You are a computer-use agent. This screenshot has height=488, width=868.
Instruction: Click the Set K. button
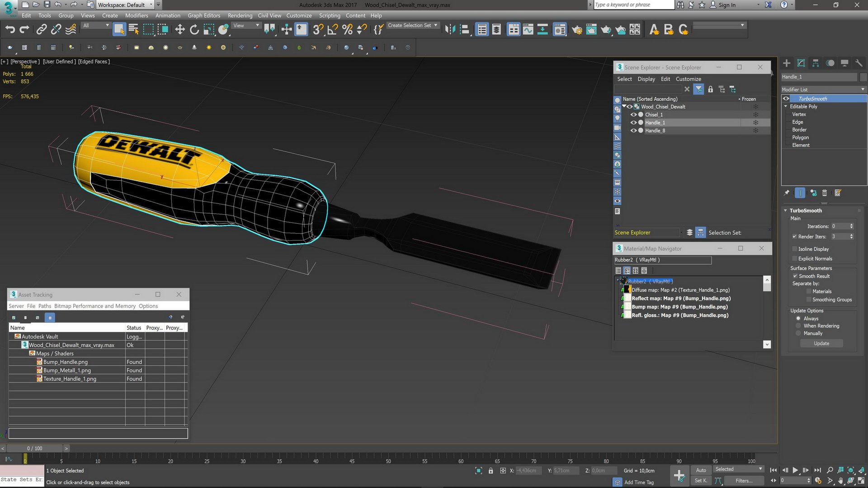[701, 481]
